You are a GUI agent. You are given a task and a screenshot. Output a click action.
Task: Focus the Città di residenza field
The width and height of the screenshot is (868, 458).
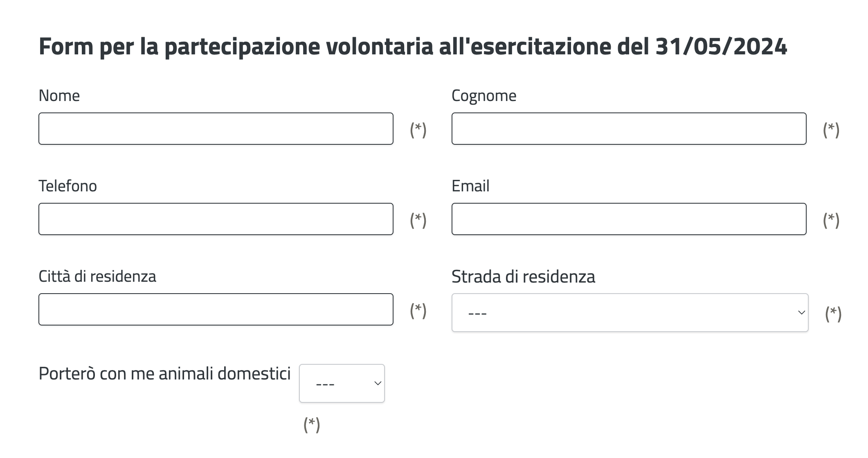tap(216, 310)
